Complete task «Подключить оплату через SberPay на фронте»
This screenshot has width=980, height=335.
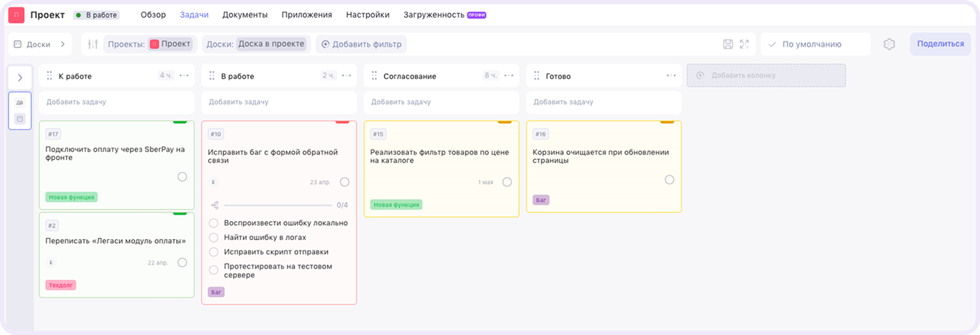[x=182, y=177]
